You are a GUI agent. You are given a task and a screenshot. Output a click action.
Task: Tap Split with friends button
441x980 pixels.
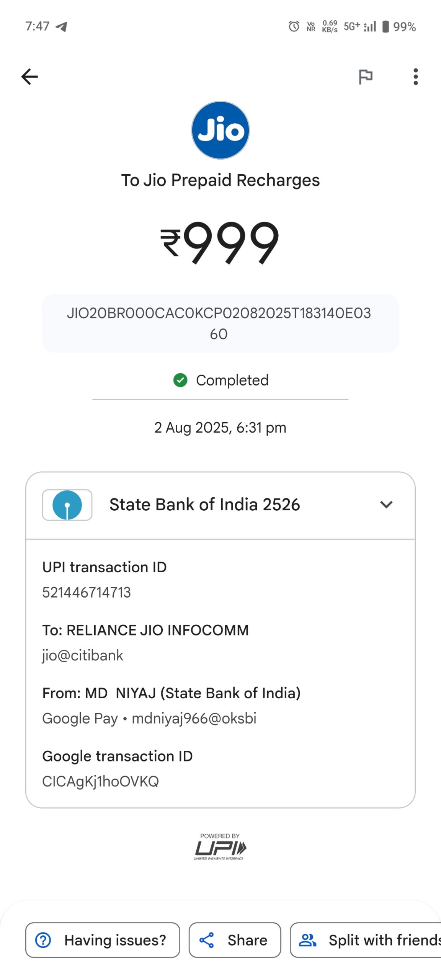click(367, 940)
